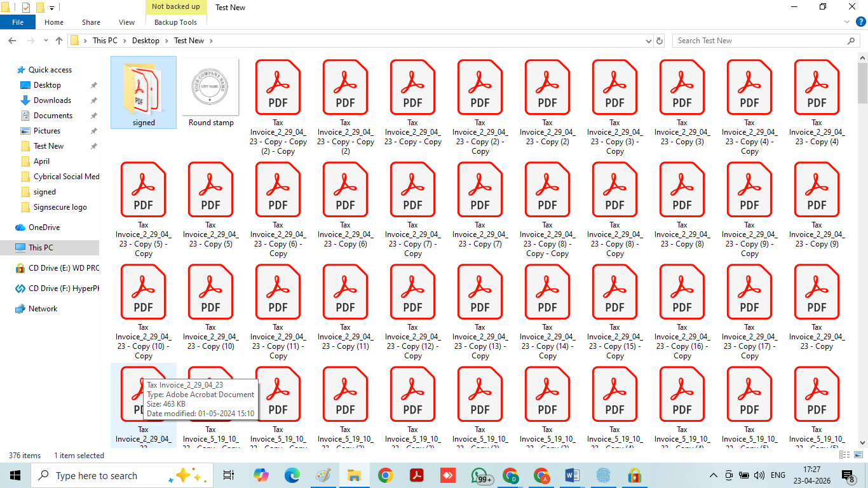Click the Properties icon in quick access toolbar
868x488 pixels.
pos(26,8)
